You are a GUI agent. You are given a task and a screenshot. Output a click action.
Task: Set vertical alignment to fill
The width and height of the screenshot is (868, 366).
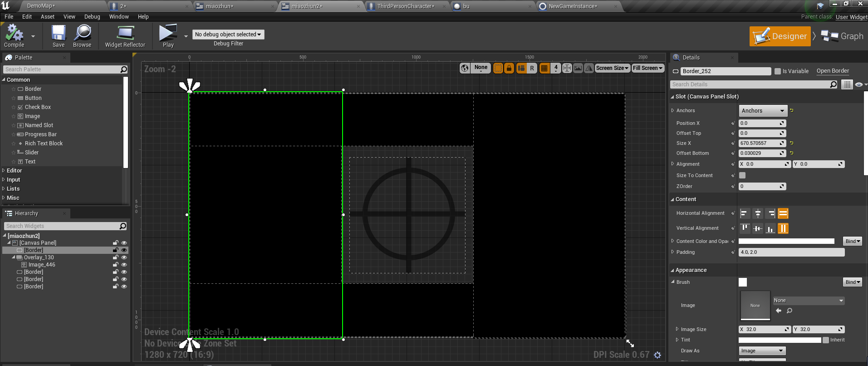click(x=783, y=228)
